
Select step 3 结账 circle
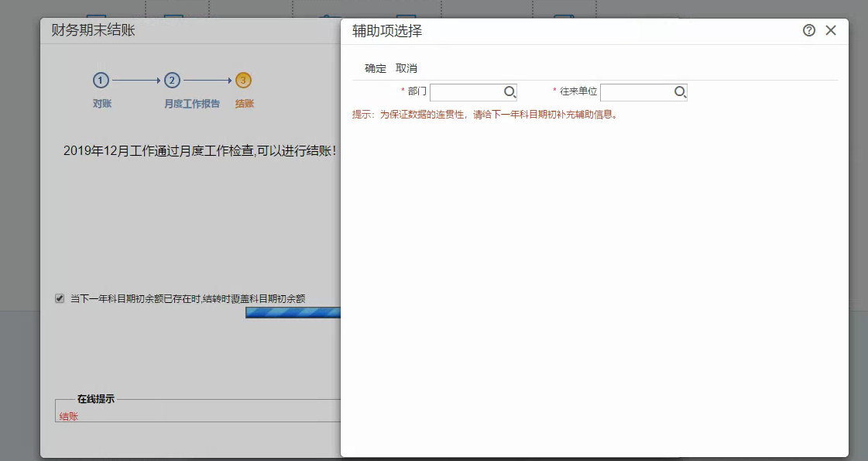(x=243, y=81)
